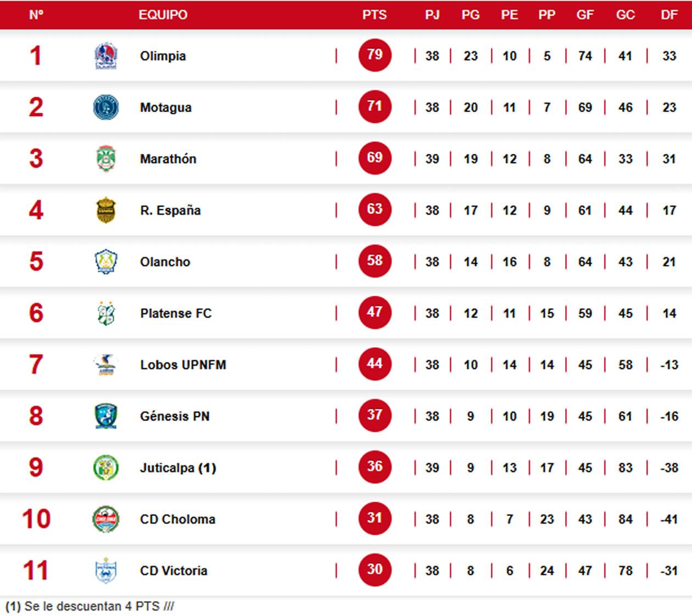Click the Motagua team crest icon

[x=106, y=107]
